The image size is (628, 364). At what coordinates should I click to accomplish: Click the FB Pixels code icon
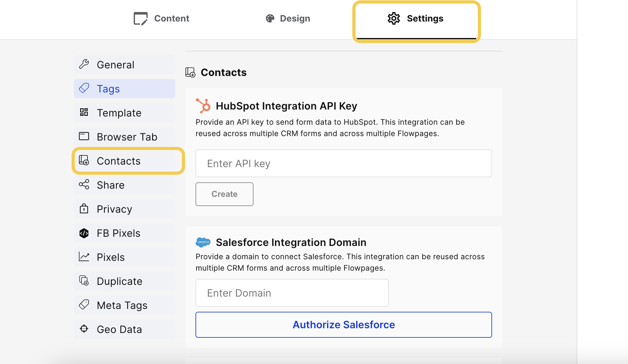84,233
